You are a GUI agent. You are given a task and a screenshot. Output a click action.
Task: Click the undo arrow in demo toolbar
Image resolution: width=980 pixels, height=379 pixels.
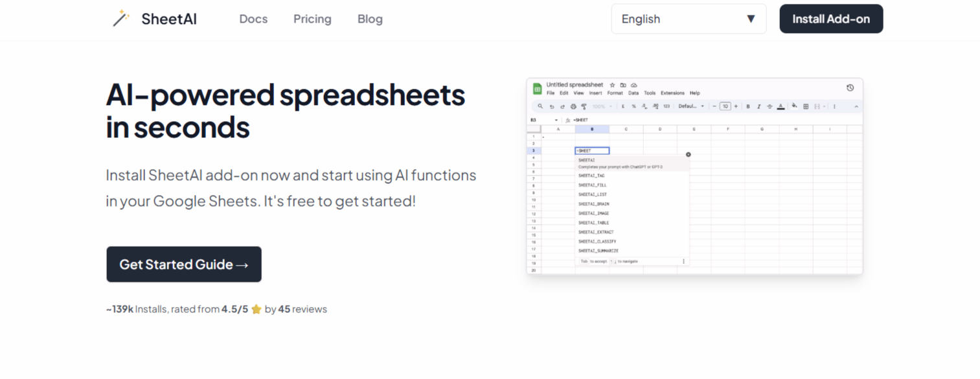552,106
